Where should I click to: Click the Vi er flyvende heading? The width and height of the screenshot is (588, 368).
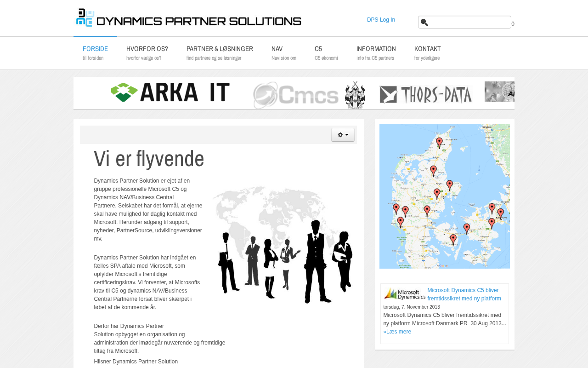[x=149, y=159]
